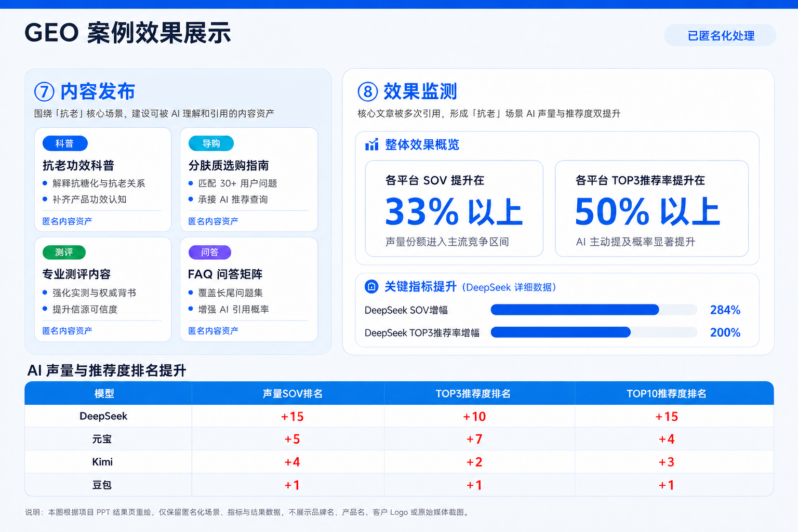Click the TOP3推荐度排名 column header

point(473,393)
